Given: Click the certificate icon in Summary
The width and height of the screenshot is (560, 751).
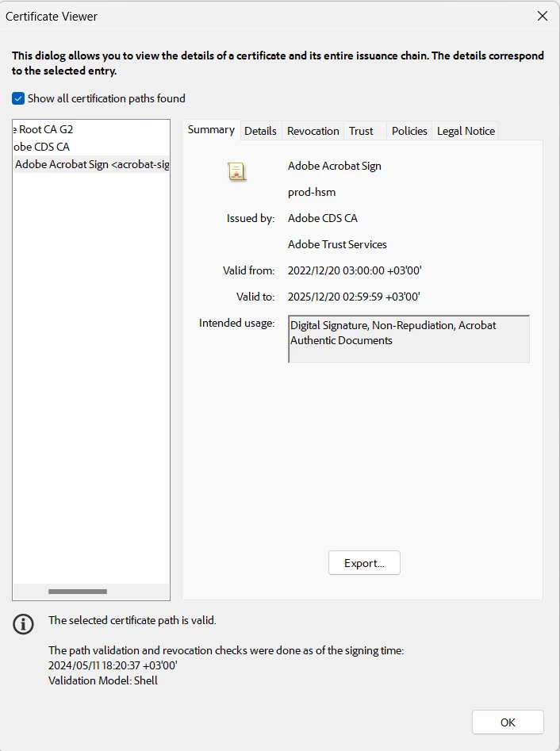Looking at the screenshot, I should 236,172.
